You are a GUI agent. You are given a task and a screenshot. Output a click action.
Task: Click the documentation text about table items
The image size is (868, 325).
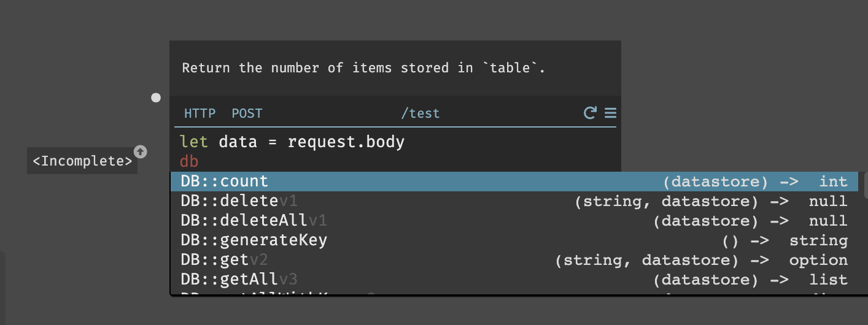click(x=363, y=68)
